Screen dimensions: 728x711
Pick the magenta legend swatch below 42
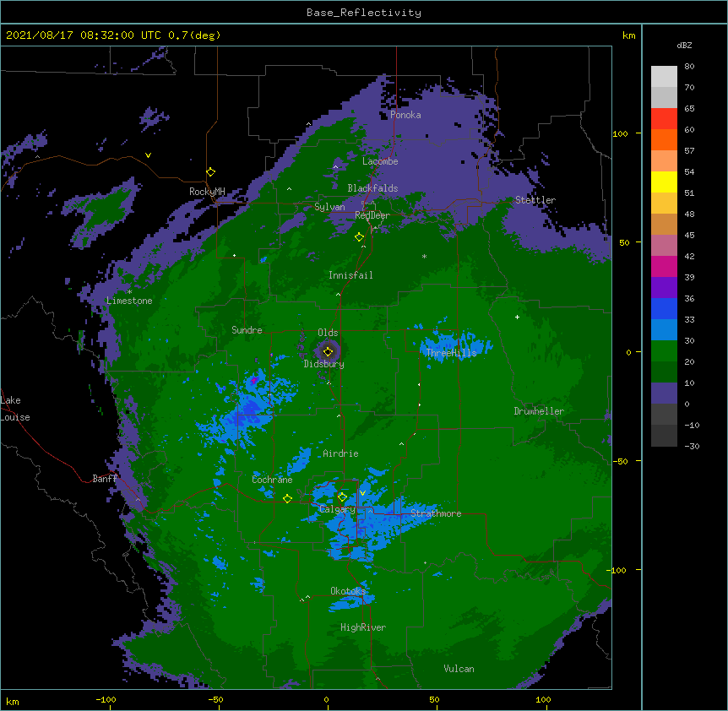click(664, 266)
